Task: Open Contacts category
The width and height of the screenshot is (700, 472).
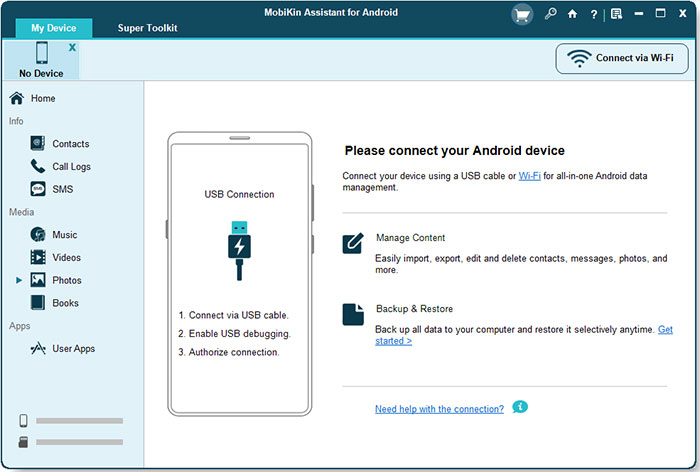Action: point(71,144)
